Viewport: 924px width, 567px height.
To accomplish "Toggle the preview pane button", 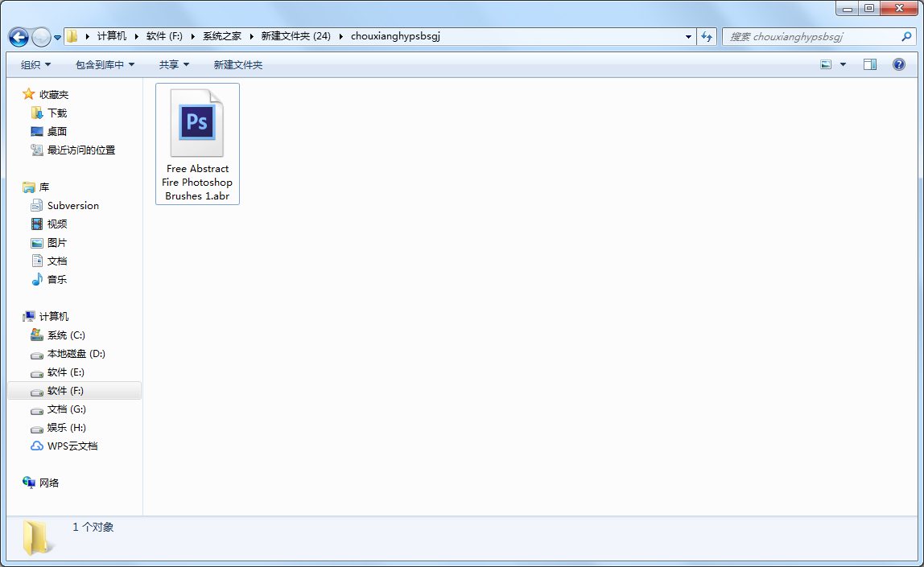I will click(x=870, y=65).
